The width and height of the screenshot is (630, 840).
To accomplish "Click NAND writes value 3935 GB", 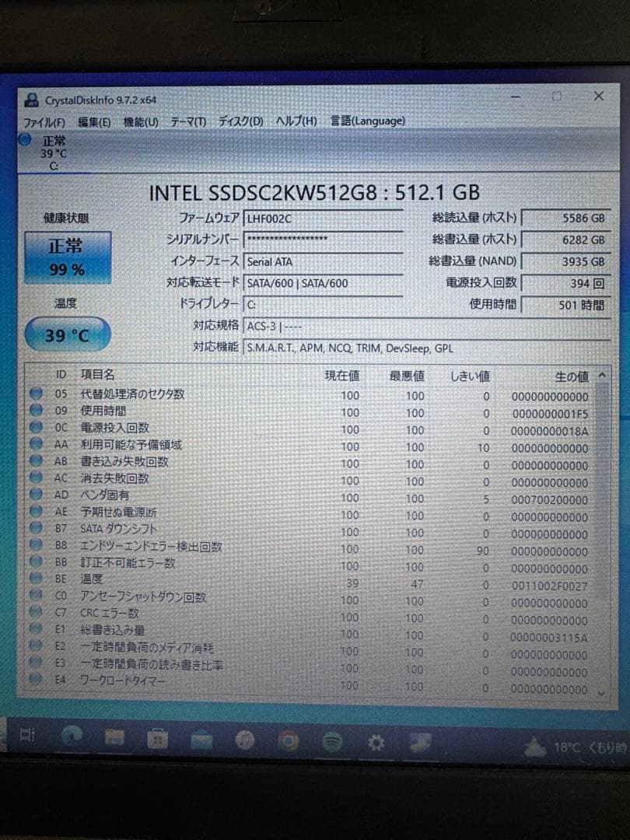I will (x=566, y=261).
